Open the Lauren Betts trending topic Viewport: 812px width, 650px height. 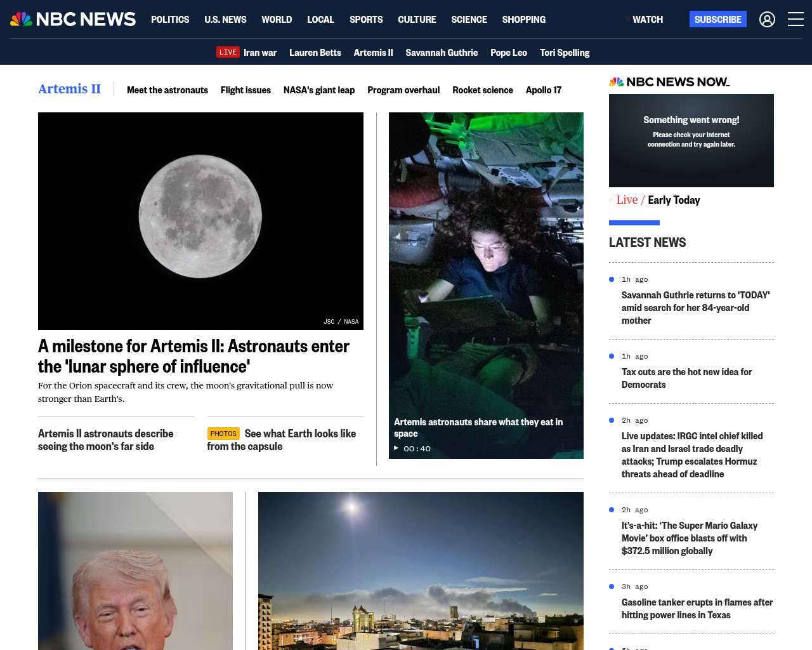click(315, 53)
